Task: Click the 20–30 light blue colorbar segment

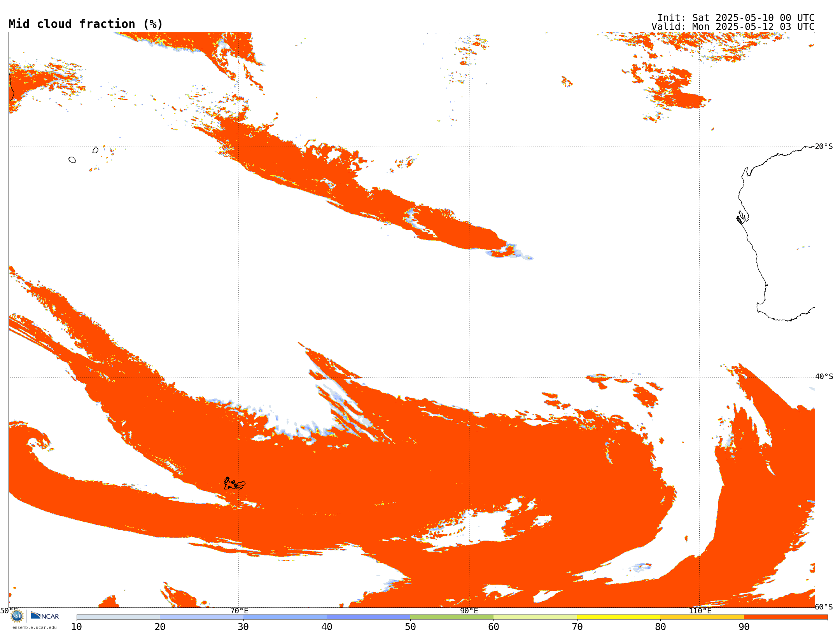Action: pyautogui.click(x=201, y=617)
